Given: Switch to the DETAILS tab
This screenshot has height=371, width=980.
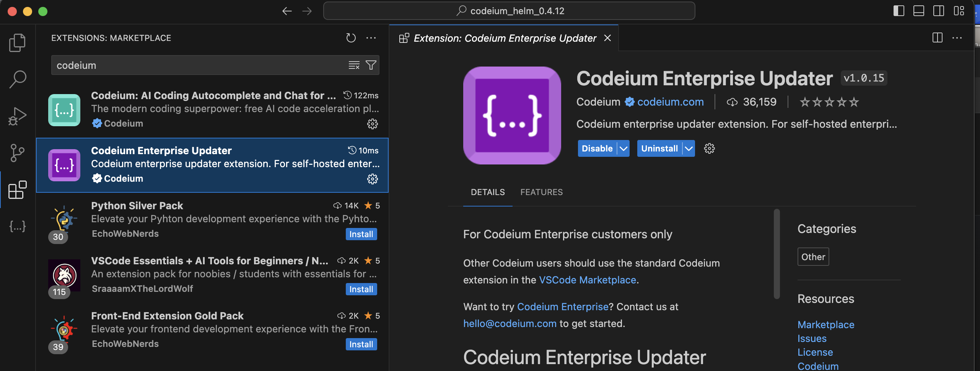Looking at the screenshot, I should tap(488, 192).
